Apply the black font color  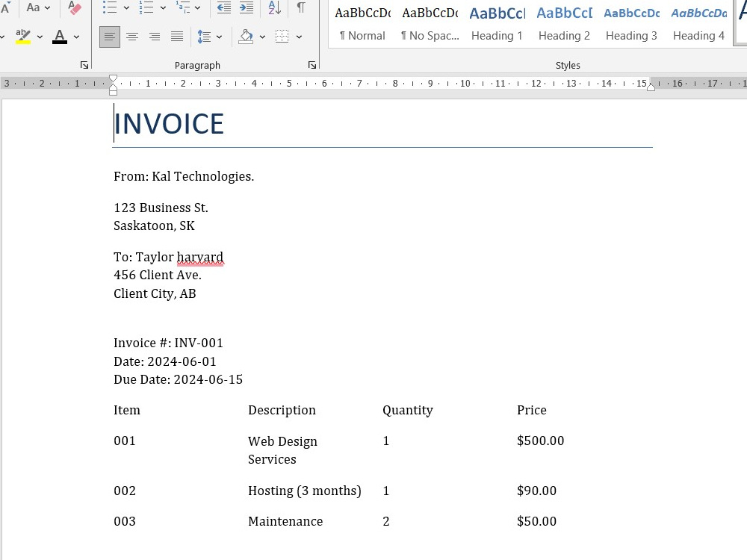pos(60,37)
